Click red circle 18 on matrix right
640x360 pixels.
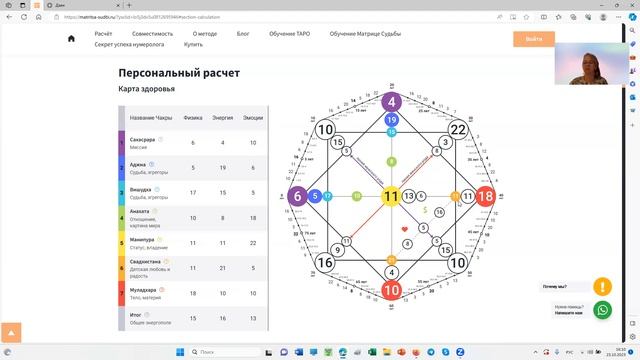[485, 196]
